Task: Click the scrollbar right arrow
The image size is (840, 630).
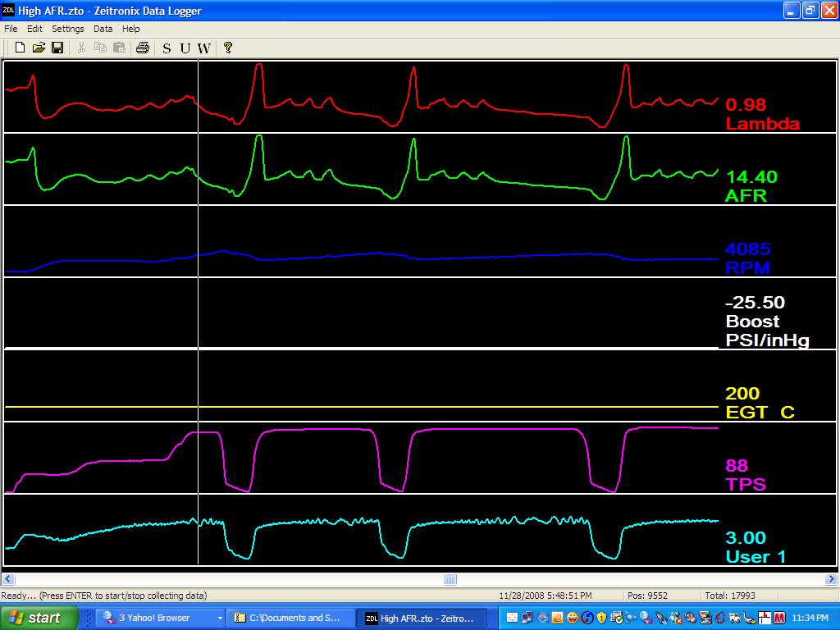Action: 832,579
